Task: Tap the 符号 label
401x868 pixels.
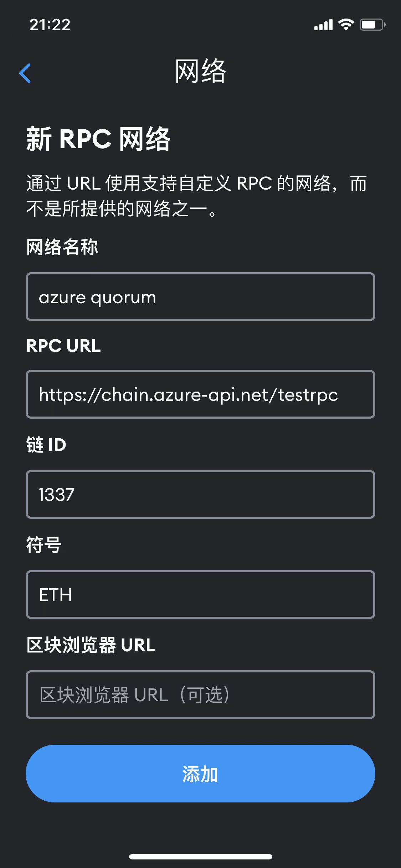Action: (x=44, y=545)
